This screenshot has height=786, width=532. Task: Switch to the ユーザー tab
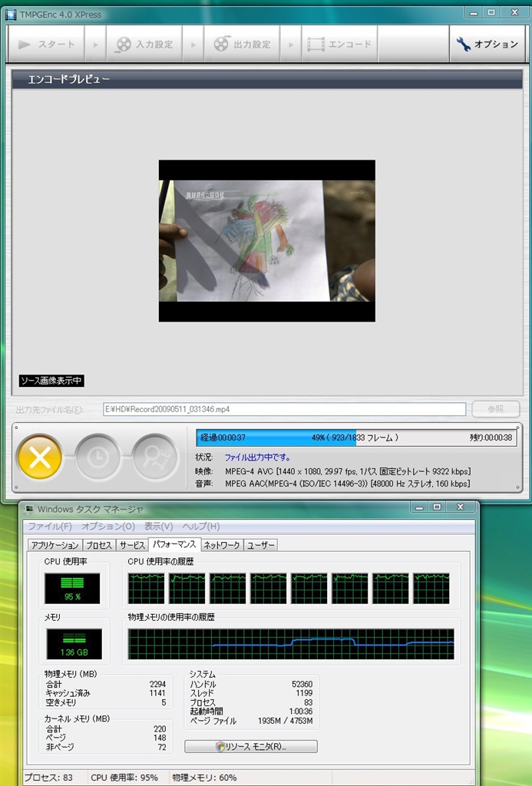261,545
